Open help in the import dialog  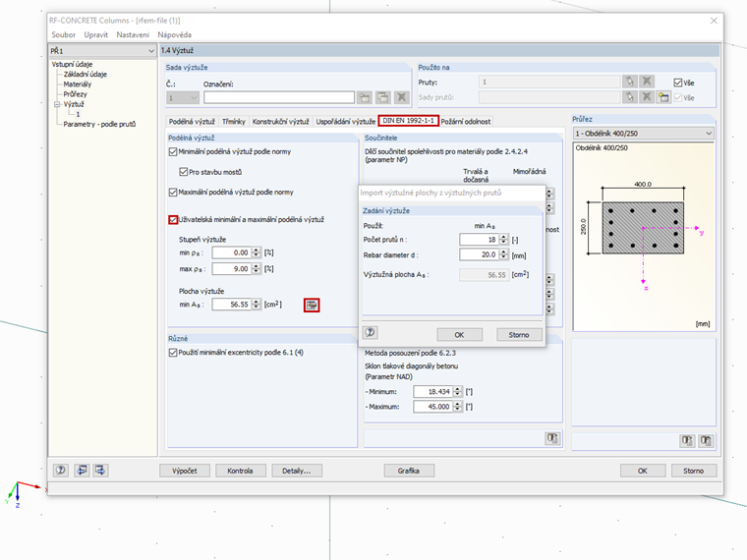(371, 332)
